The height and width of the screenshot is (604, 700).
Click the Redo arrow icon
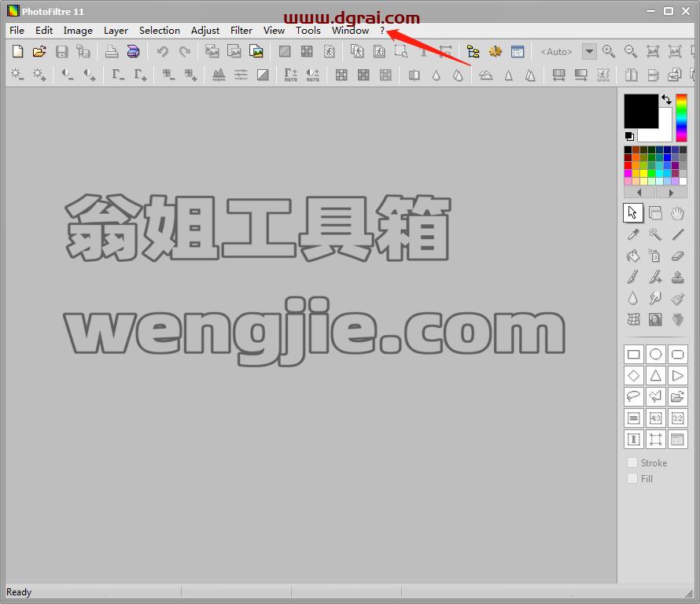pyautogui.click(x=184, y=51)
